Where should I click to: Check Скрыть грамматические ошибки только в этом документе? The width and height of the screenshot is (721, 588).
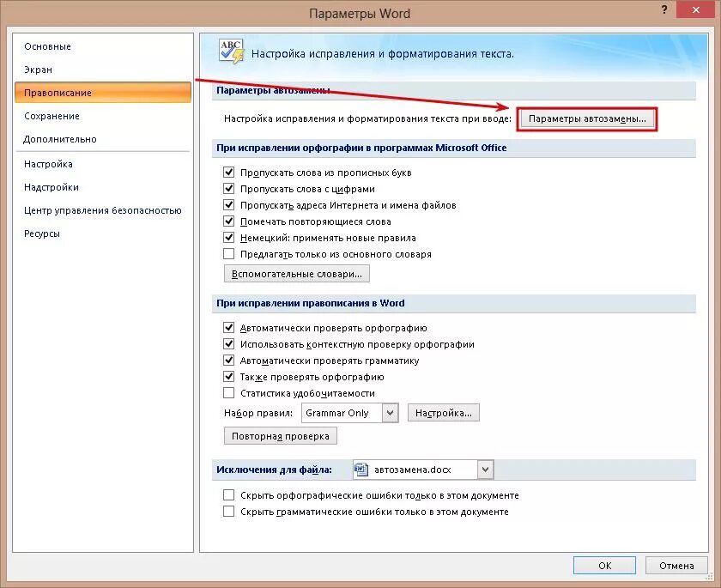click(x=228, y=512)
